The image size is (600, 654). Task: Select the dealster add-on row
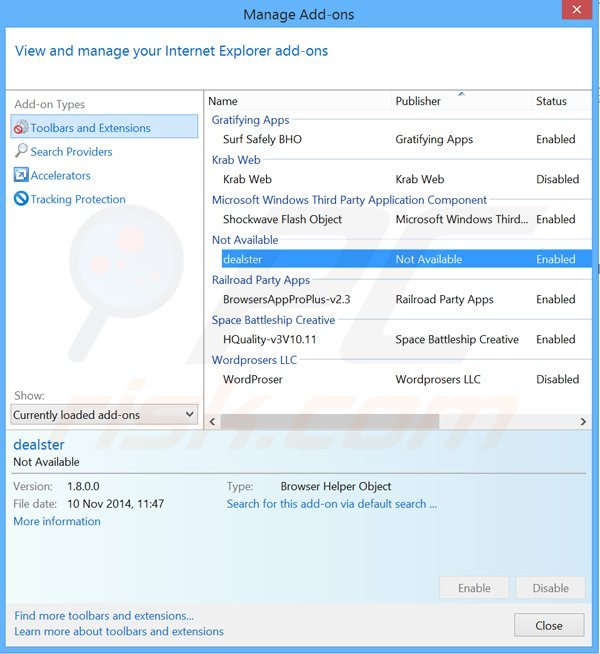[x=407, y=259]
